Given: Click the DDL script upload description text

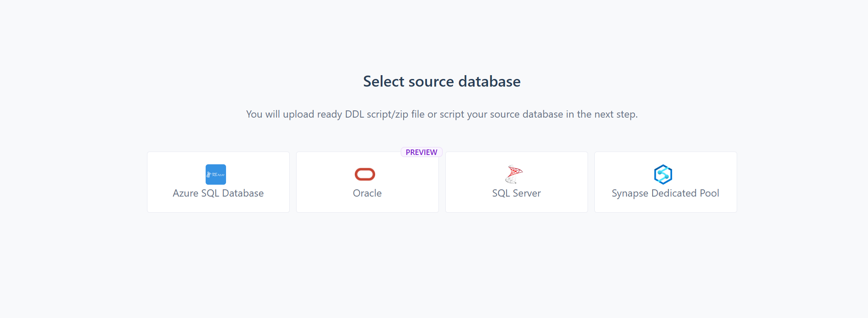Looking at the screenshot, I should (442, 114).
